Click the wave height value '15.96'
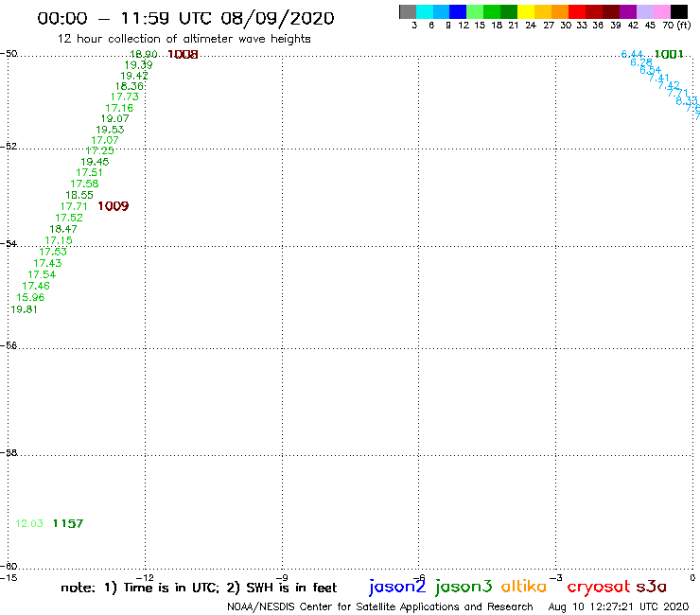 30,297
